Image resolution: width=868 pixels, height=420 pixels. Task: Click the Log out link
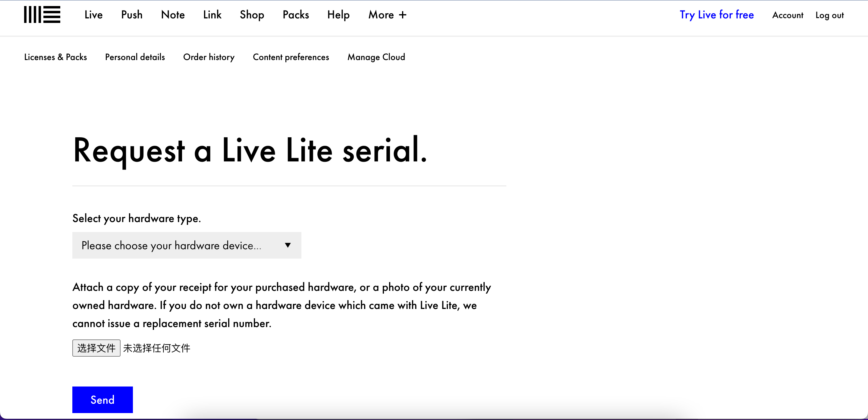tap(830, 15)
